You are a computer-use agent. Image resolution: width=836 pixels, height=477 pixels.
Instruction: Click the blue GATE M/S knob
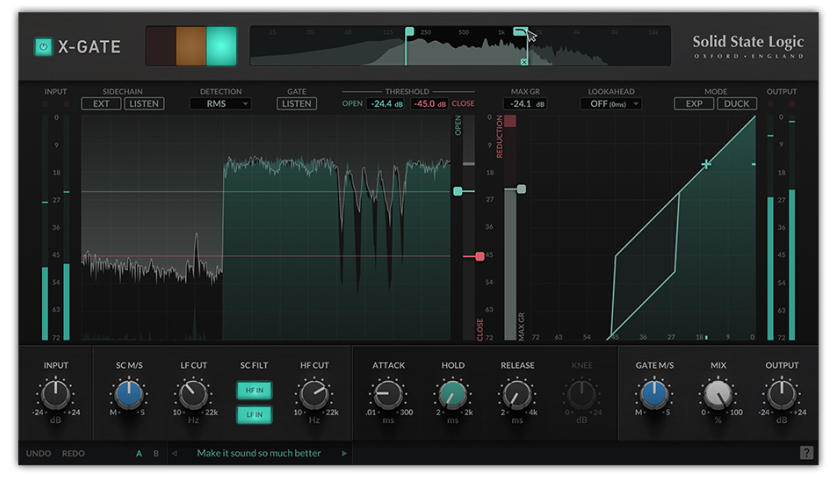654,394
